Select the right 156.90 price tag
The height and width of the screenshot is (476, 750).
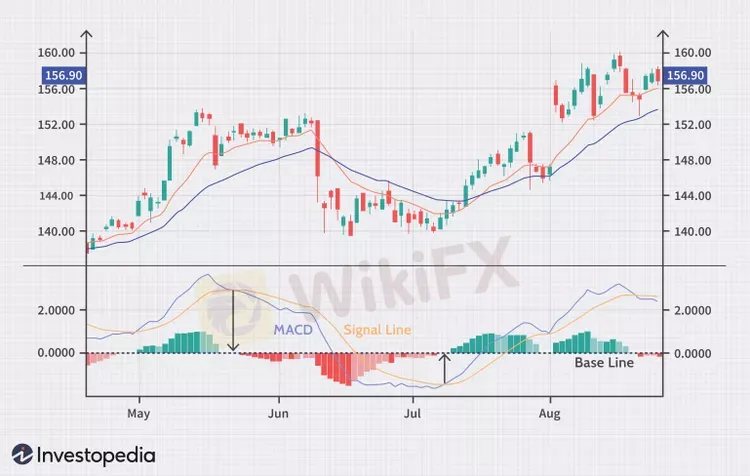click(x=685, y=75)
